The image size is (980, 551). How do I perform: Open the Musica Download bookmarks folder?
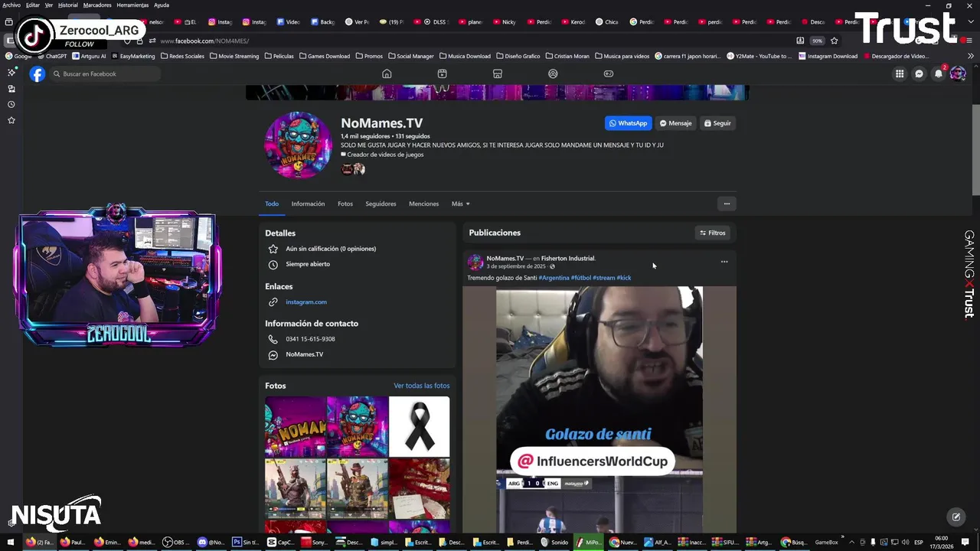coord(465,56)
